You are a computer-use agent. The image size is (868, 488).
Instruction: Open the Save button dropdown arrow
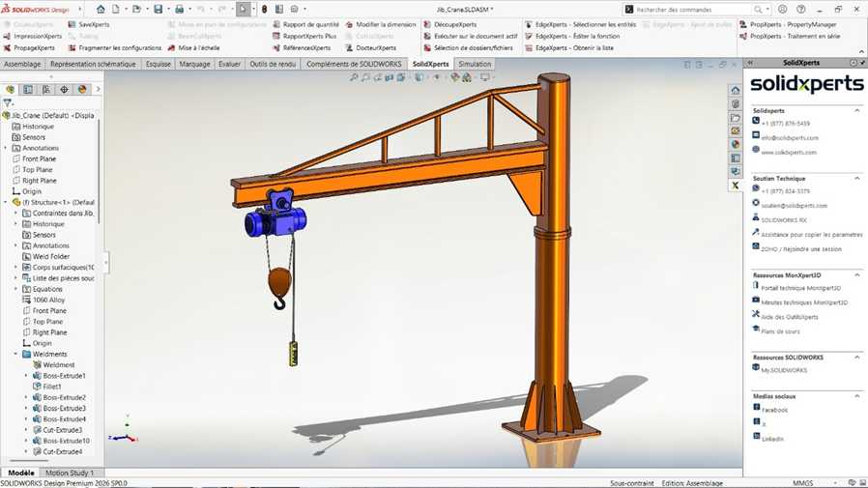[167, 10]
